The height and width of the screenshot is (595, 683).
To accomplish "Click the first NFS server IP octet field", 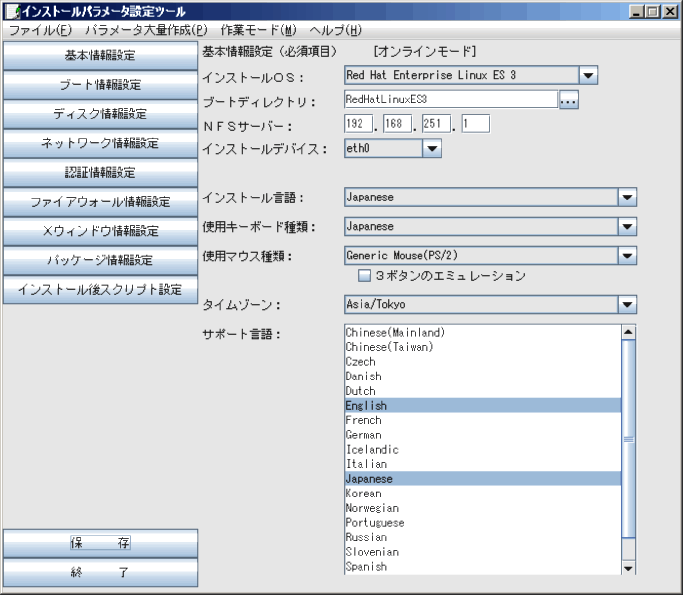I will point(357,124).
